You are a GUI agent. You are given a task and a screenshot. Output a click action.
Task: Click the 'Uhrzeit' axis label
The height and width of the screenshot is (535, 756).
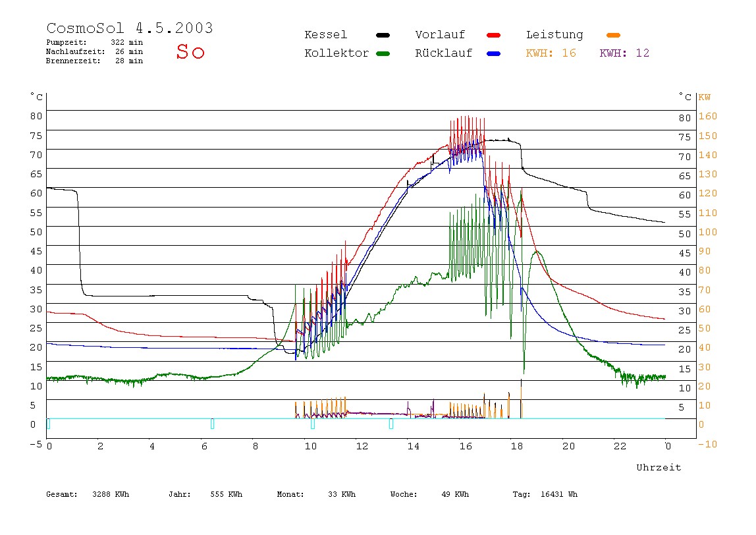(659, 467)
